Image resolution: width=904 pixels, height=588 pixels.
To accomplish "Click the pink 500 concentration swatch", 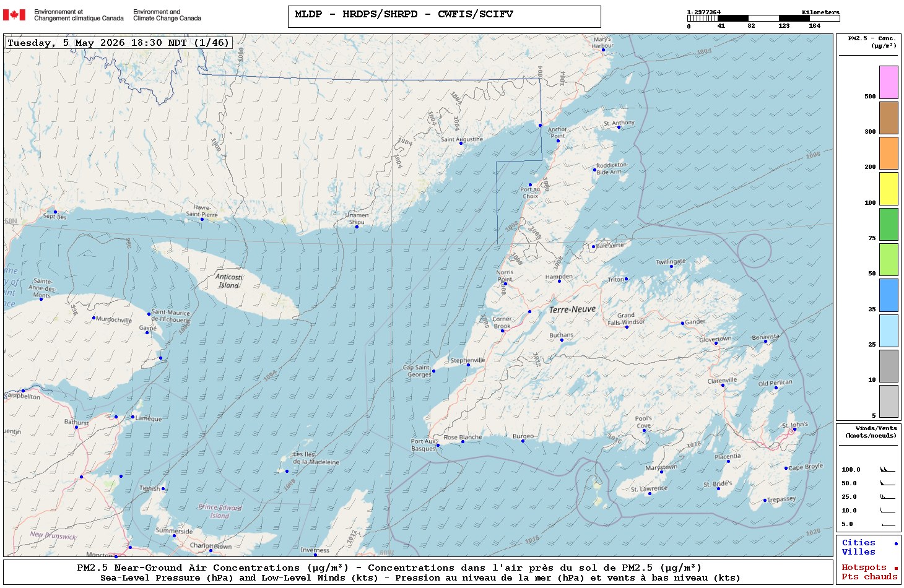I will pos(889,82).
